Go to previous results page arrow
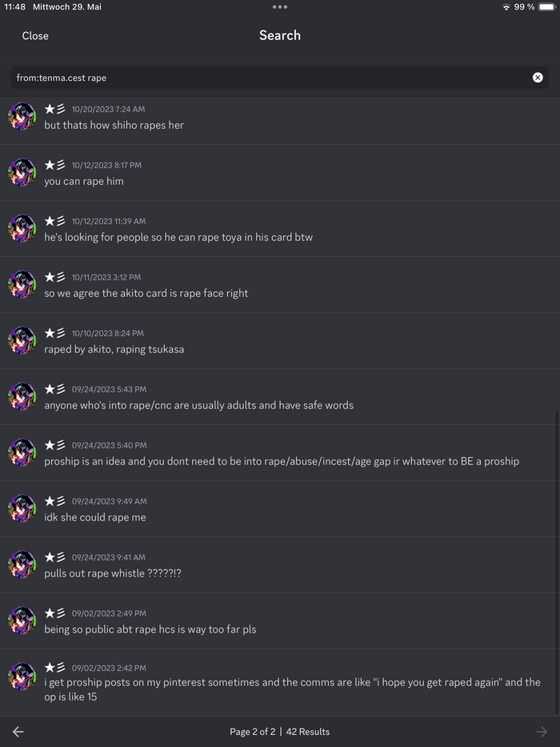The height and width of the screenshot is (747, 560). (18, 732)
